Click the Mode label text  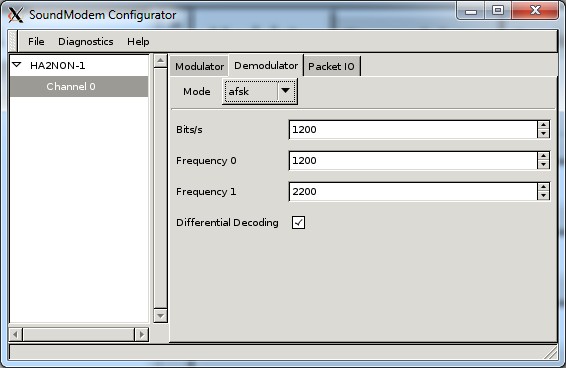[197, 92]
